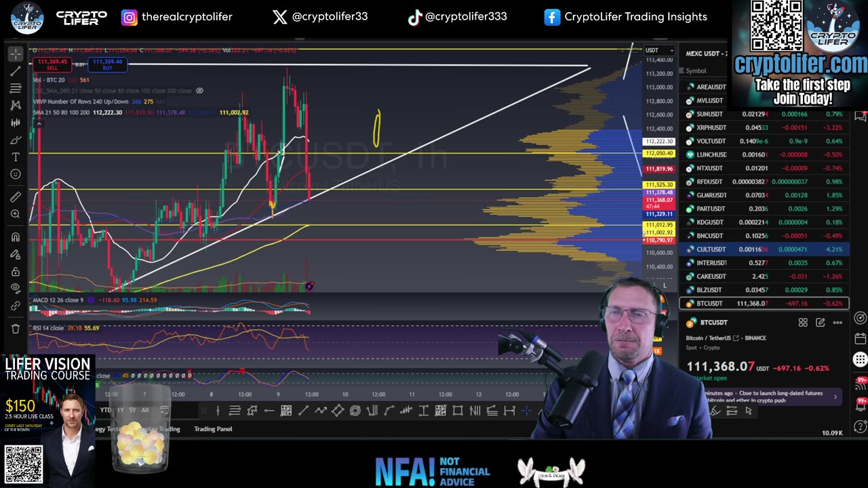868x488 pixels.
Task: Open the three-dot more menu beside BTCUSDT
Action: 837,323
